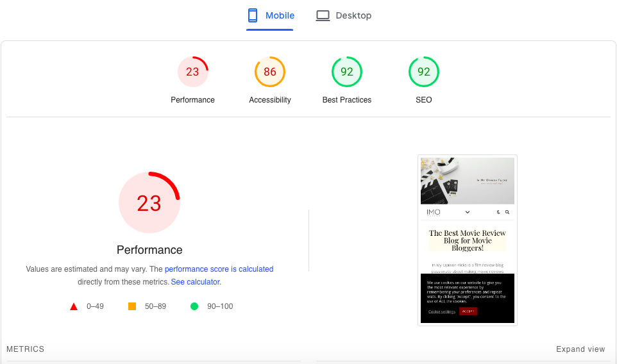Open the See calculator link
The image size is (617, 364).
click(x=196, y=282)
